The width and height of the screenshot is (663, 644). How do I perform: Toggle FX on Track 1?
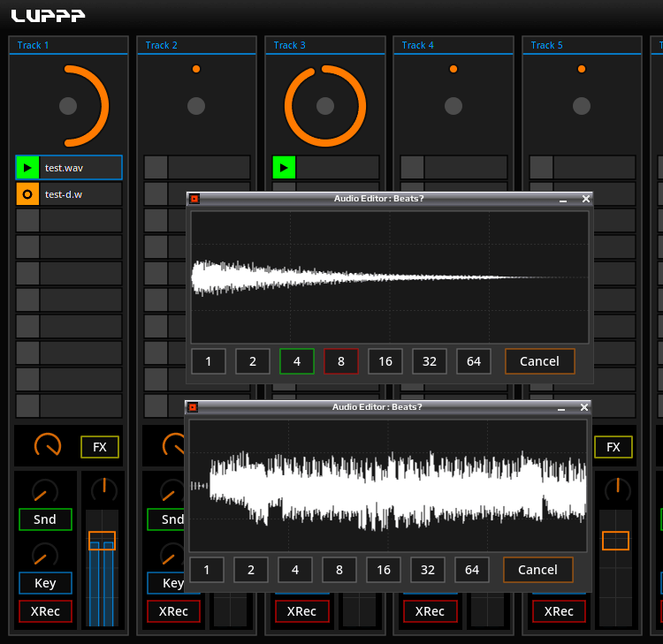[x=100, y=447]
